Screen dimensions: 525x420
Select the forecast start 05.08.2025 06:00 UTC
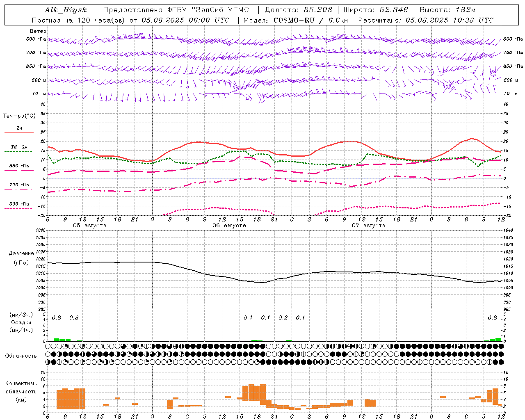tap(185, 20)
